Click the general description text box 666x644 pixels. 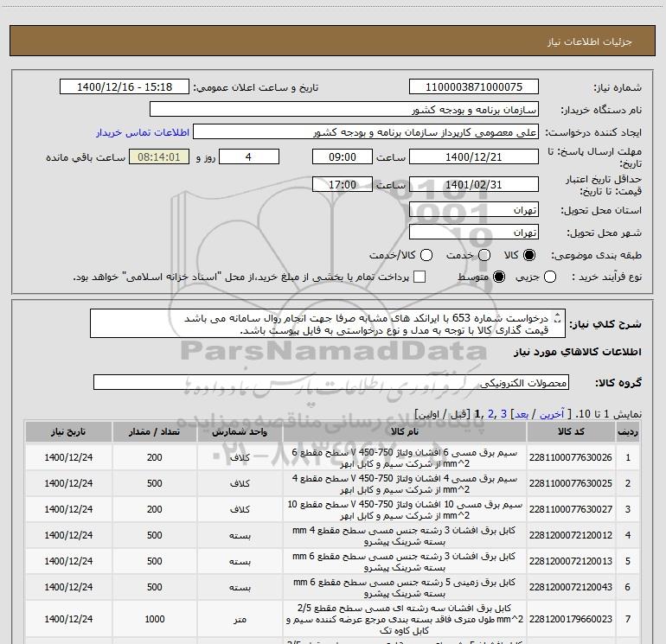click(328, 324)
